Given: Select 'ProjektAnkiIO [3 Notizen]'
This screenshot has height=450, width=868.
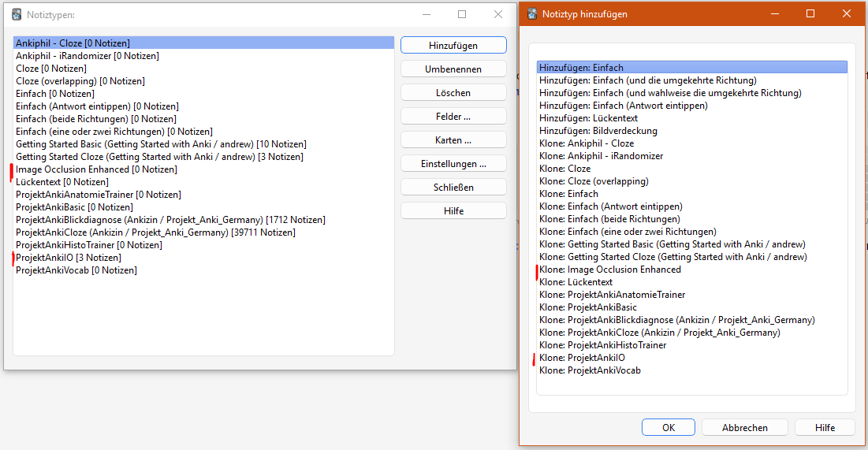Looking at the screenshot, I should point(203,258).
